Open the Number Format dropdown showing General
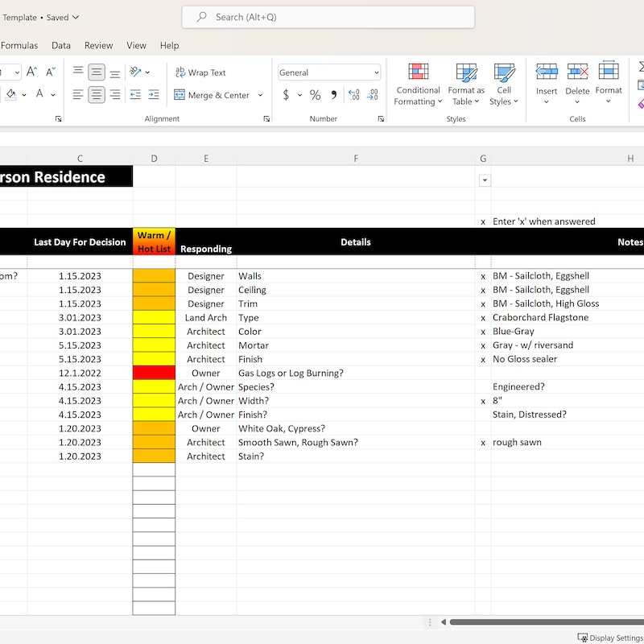 coord(328,72)
